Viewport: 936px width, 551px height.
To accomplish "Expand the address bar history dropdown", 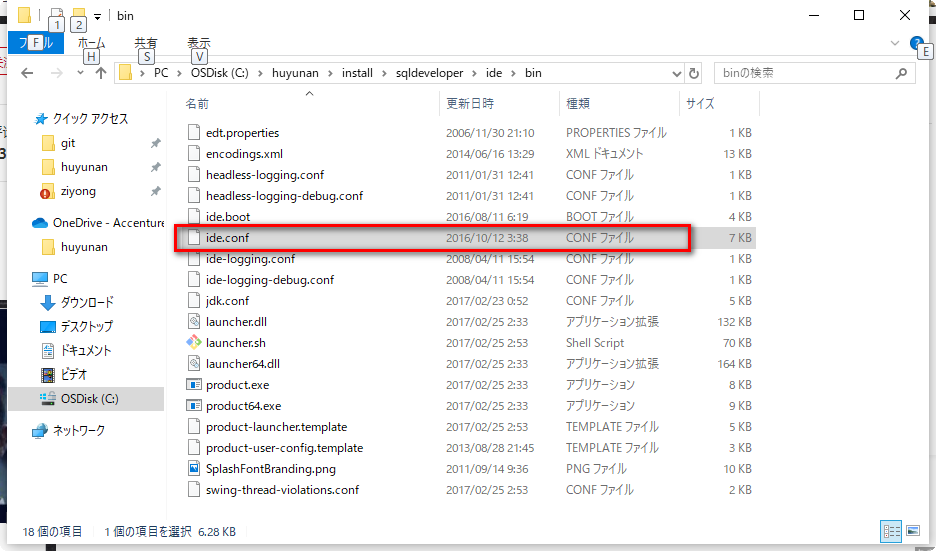I will [x=676, y=73].
